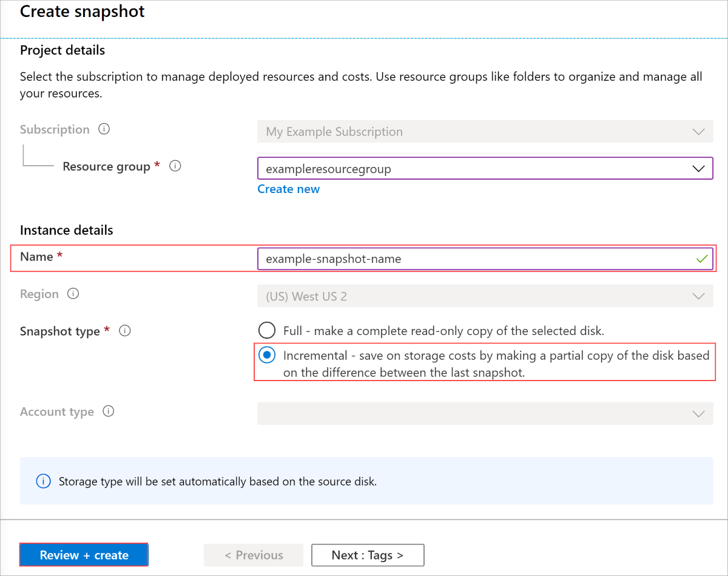Click the storage type notice info icon
This screenshot has height=576, width=728.
pyautogui.click(x=43, y=481)
